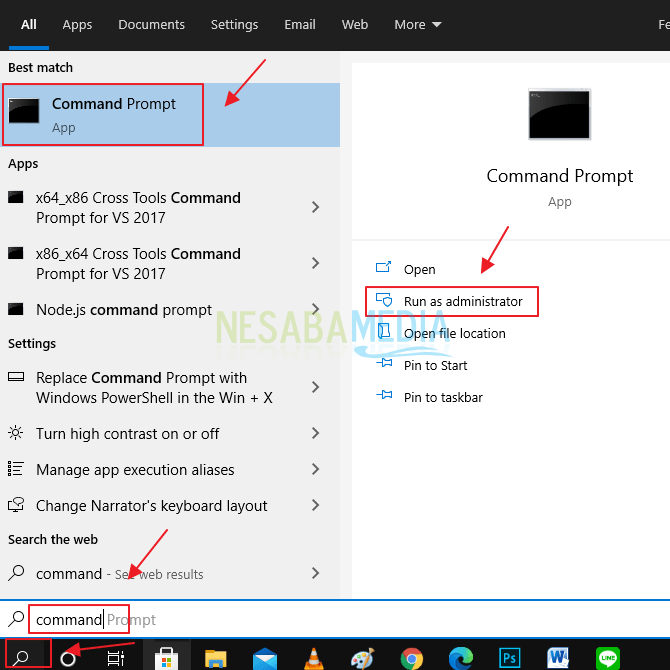The width and height of the screenshot is (670, 670).
Task: Open the More filter dropdown
Action: click(416, 24)
